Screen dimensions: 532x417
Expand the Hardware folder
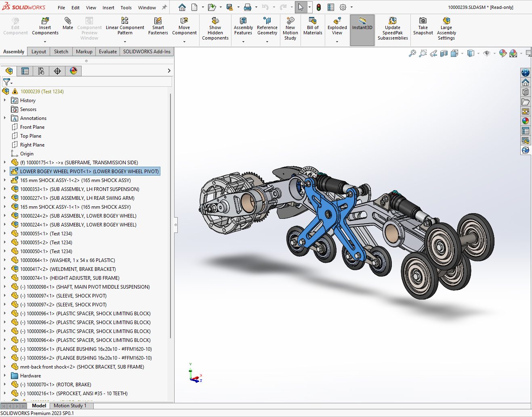tap(5, 375)
